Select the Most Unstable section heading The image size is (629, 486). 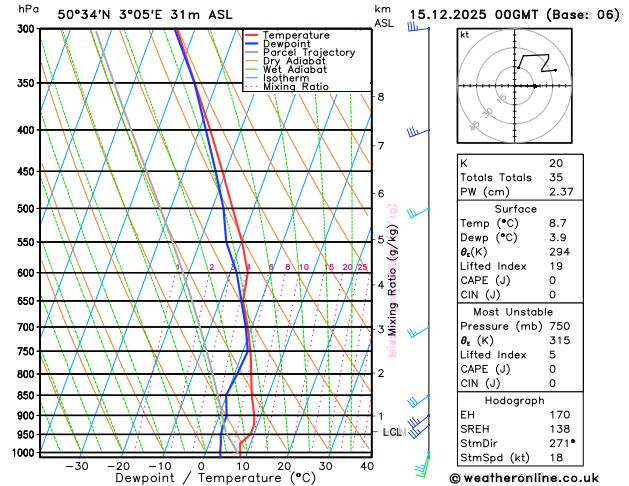(513, 312)
